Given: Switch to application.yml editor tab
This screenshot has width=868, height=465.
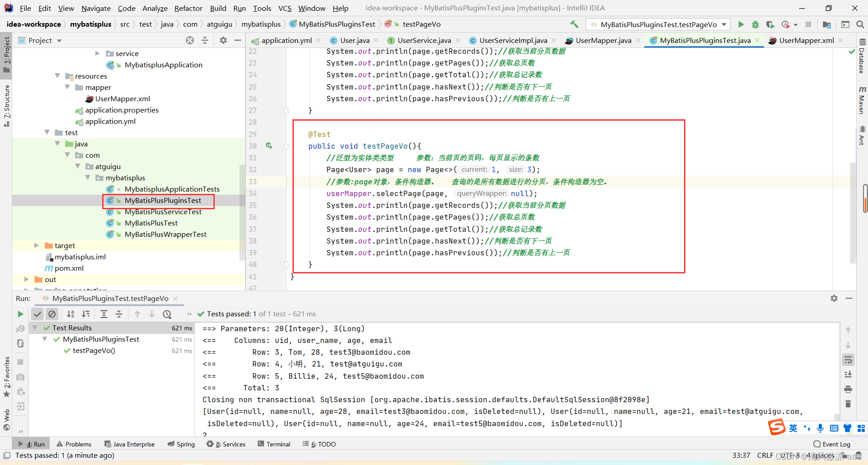Looking at the screenshot, I should [286, 40].
